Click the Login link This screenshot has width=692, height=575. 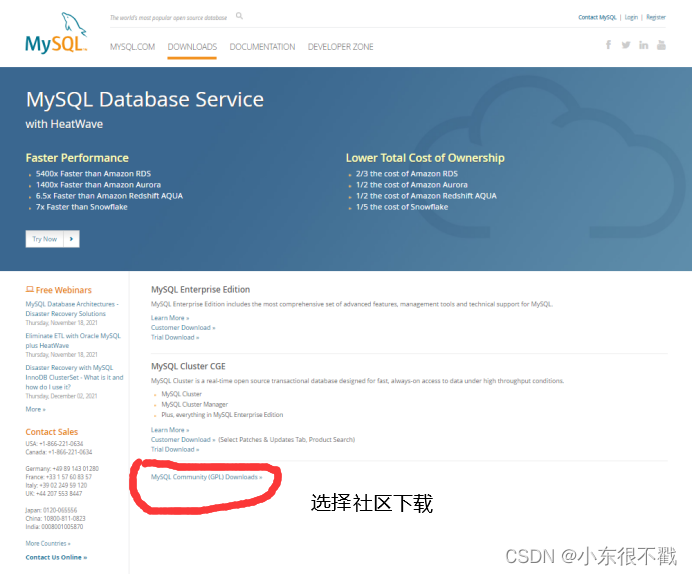click(x=631, y=17)
